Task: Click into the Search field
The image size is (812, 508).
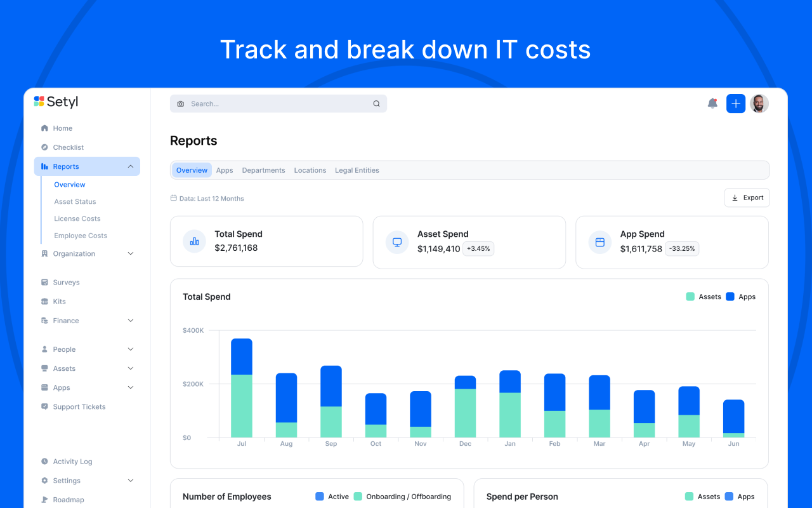Action: click(278, 104)
